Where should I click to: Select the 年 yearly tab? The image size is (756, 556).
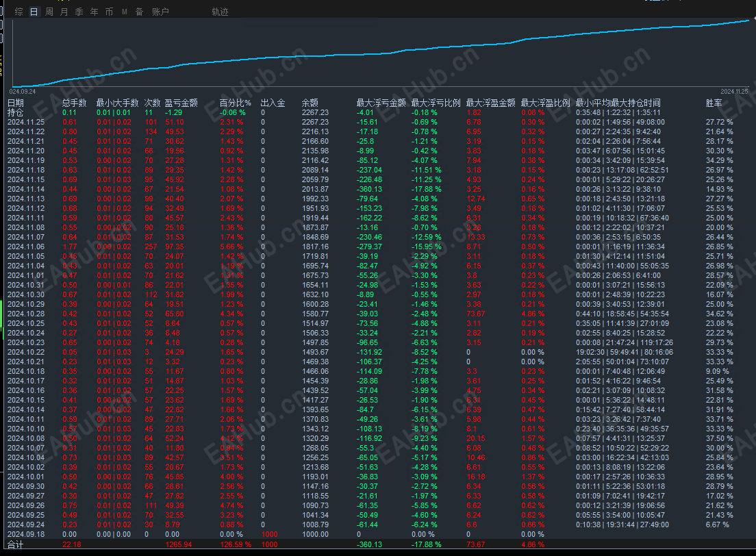point(94,12)
